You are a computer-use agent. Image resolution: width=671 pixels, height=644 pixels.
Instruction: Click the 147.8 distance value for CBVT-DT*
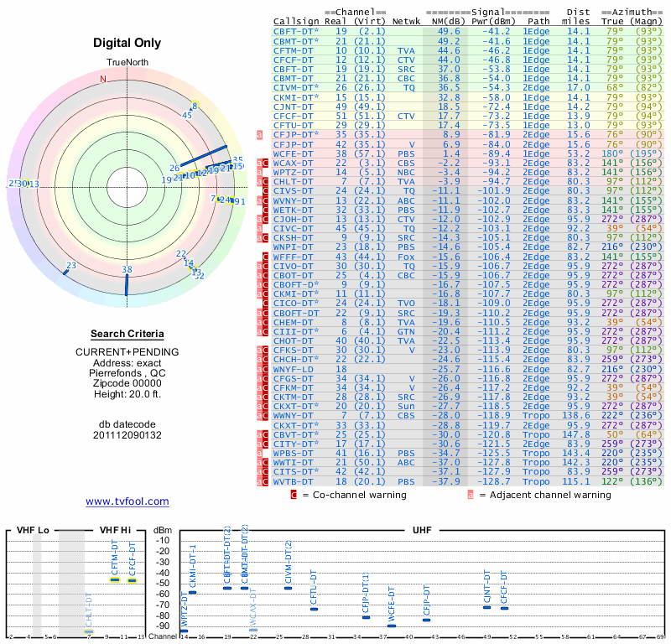575,434
